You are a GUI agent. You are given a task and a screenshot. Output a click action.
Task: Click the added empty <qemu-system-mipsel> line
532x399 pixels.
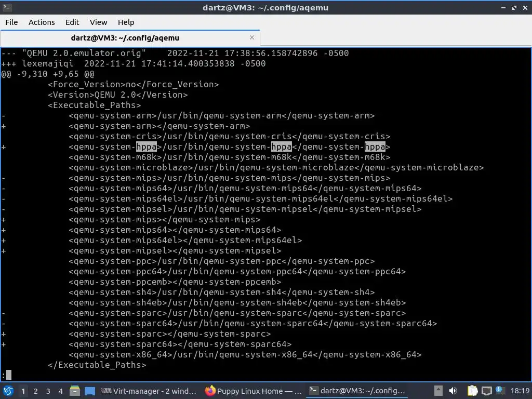click(175, 251)
